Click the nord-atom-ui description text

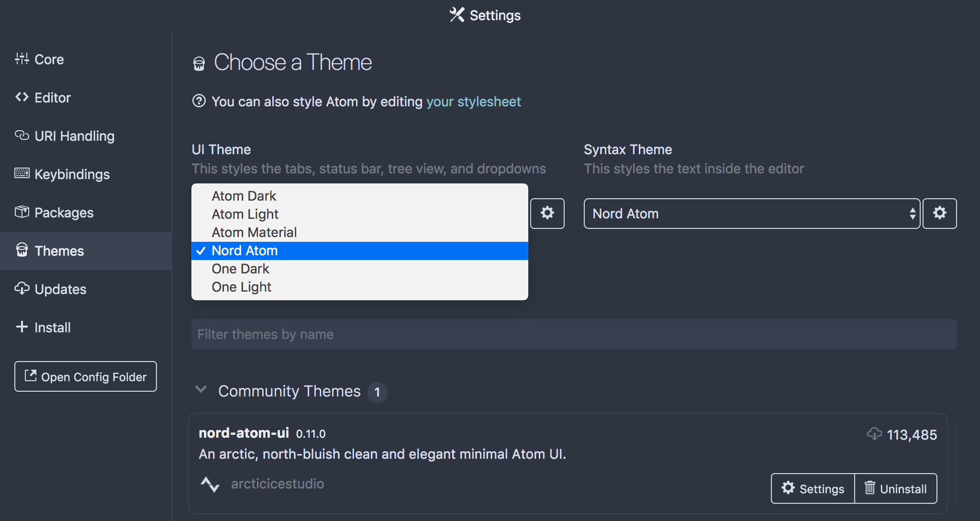(382, 454)
